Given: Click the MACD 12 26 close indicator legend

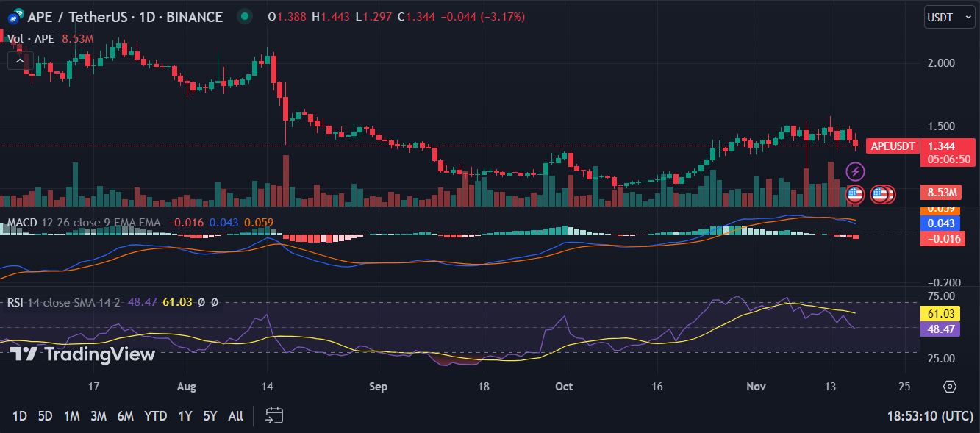Looking at the screenshot, I should pyautogui.click(x=83, y=222).
